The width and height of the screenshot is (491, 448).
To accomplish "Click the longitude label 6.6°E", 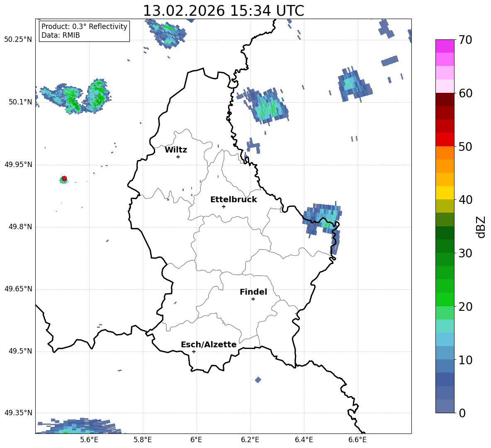I will pos(357,440).
